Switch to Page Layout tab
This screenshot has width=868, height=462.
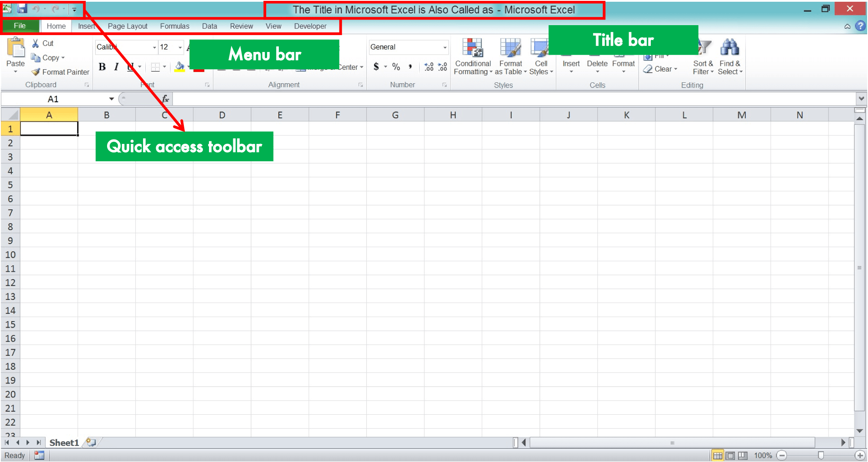[x=127, y=26]
